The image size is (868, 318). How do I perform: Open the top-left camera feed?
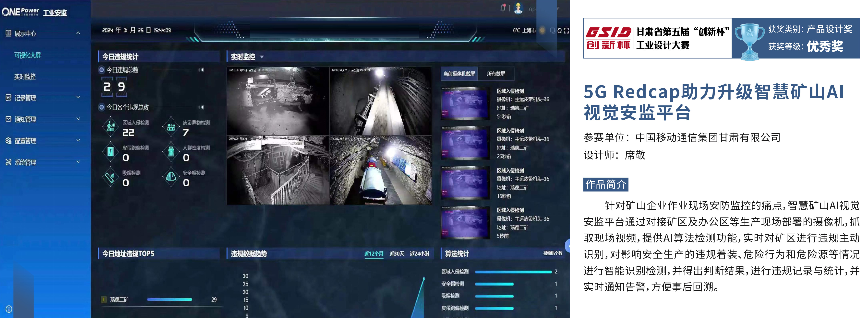coord(278,101)
